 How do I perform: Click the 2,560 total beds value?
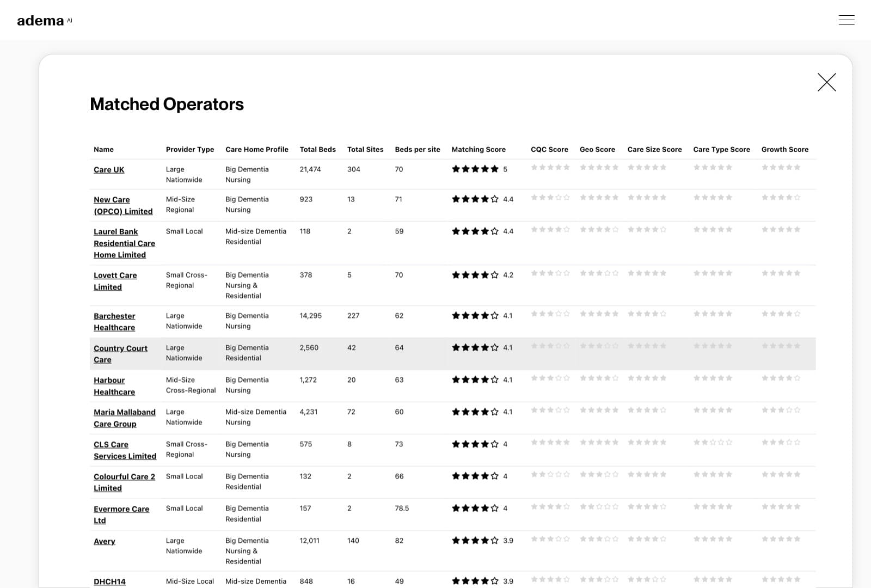point(309,348)
